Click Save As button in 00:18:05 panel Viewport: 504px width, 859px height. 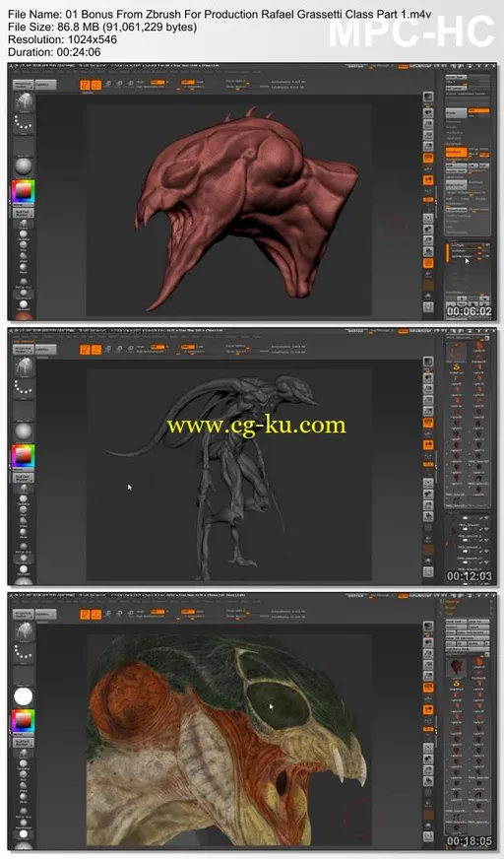tap(478, 622)
